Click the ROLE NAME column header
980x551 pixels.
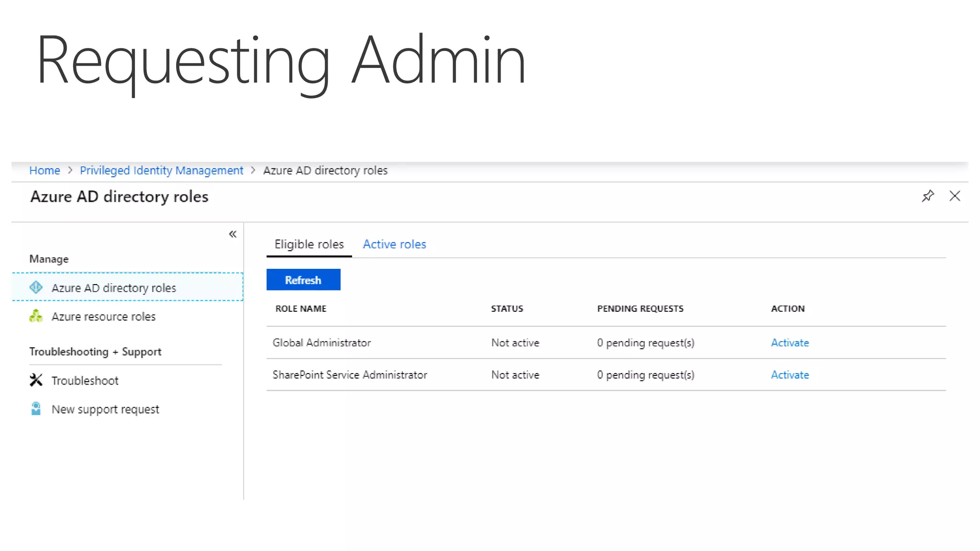(x=301, y=309)
